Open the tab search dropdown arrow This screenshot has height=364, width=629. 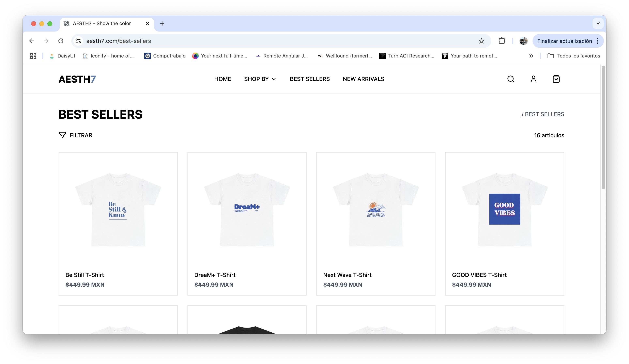(x=598, y=23)
